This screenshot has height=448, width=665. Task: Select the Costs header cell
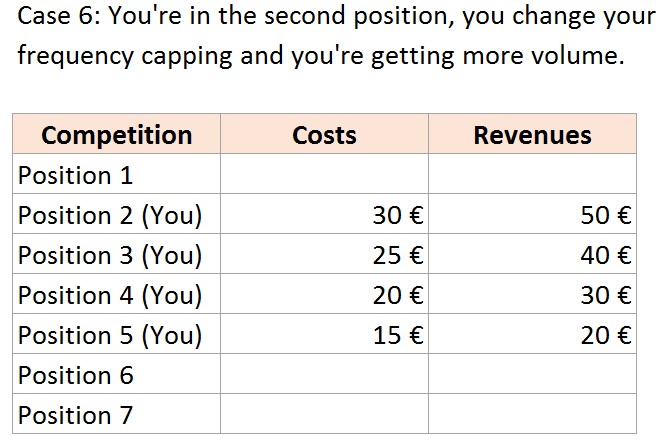pyautogui.click(x=324, y=135)
